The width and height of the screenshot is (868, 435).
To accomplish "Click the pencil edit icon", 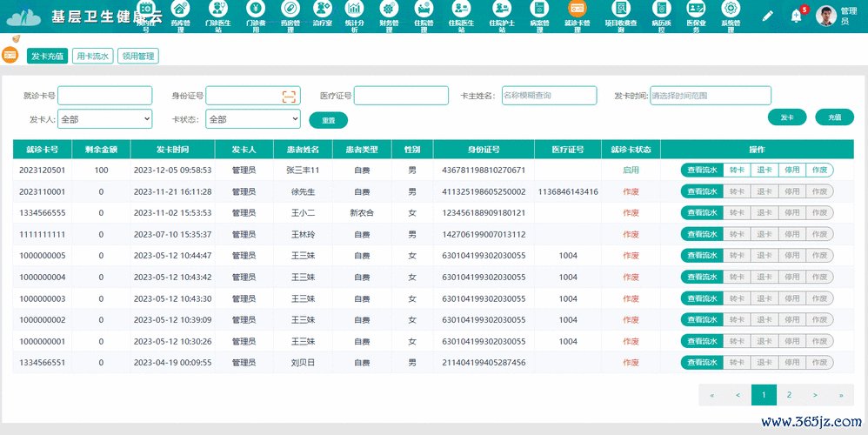I will pos(767,16).
